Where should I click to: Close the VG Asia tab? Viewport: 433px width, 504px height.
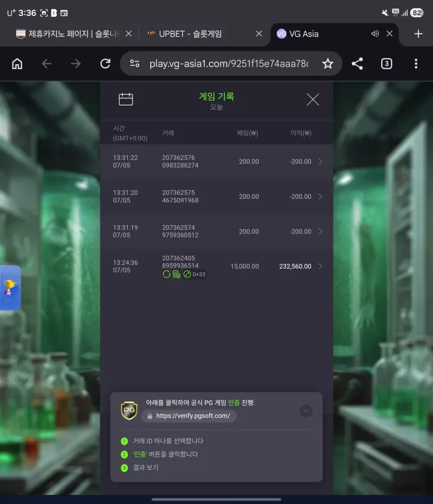point(389,34)
